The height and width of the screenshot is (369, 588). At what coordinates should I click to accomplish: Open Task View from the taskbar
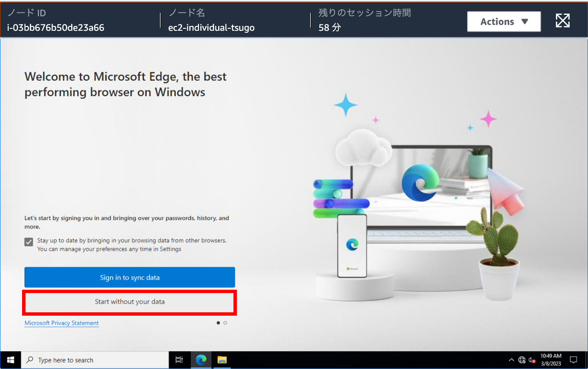click(180, 359)
